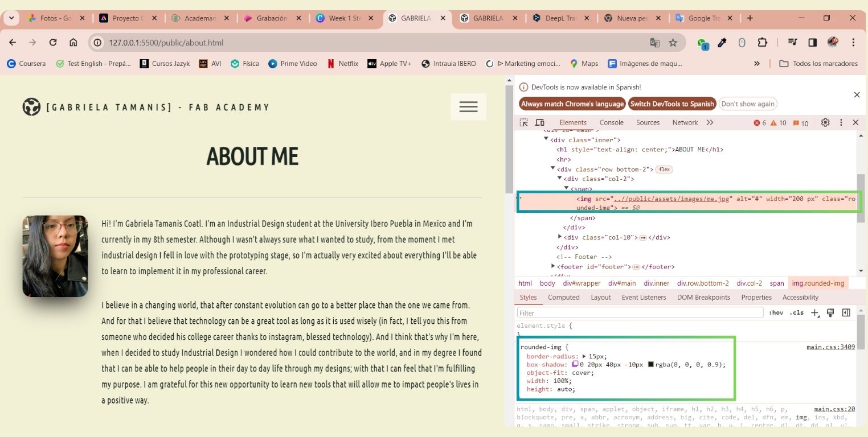
Task: Toggle the flex badge on row bottom-2
Action: click(x=664, y=170)
